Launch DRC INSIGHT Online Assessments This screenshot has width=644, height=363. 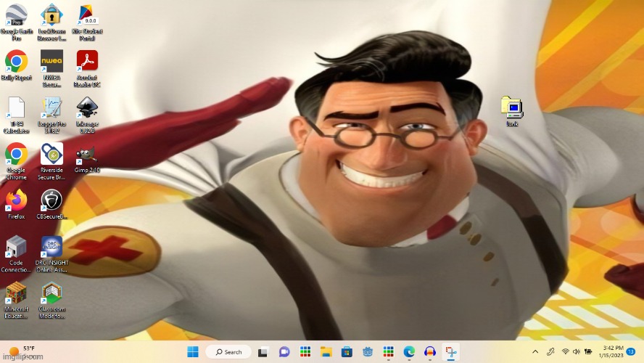click(51, 254)
